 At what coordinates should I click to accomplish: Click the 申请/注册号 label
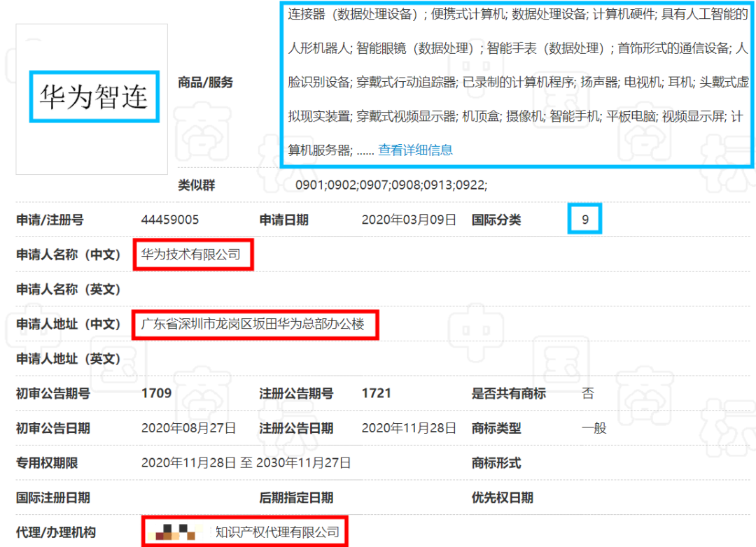tap(50, 220)
